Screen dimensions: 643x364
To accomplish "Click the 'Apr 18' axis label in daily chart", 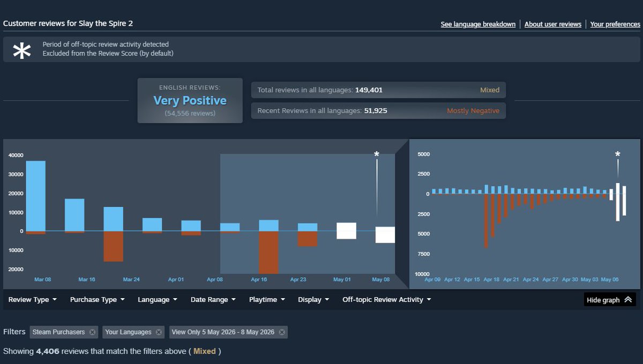I will tap(491, 279).
